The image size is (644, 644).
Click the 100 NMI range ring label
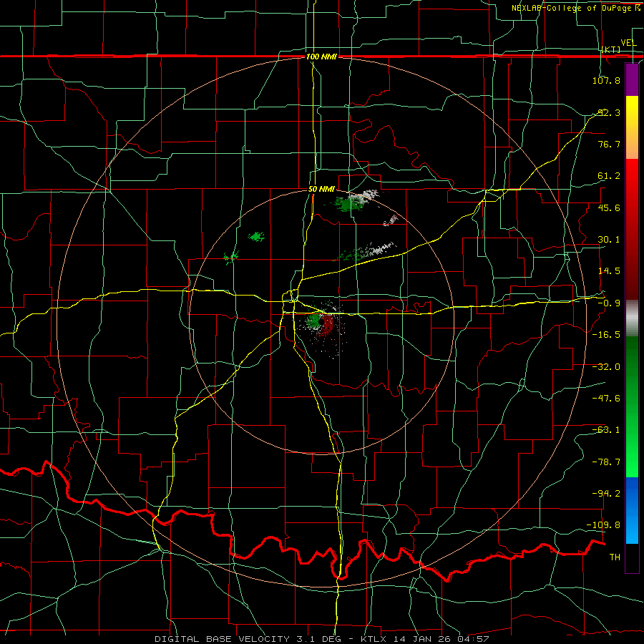pos(321,57)
